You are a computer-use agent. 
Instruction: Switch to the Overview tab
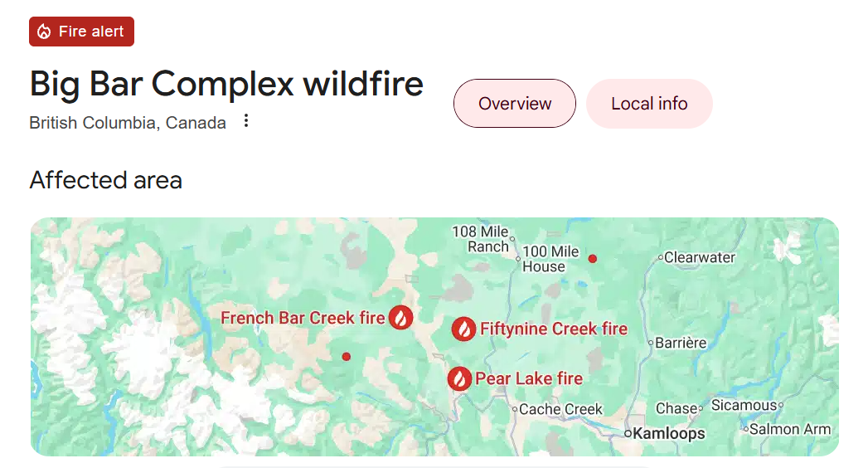point(515,104)
